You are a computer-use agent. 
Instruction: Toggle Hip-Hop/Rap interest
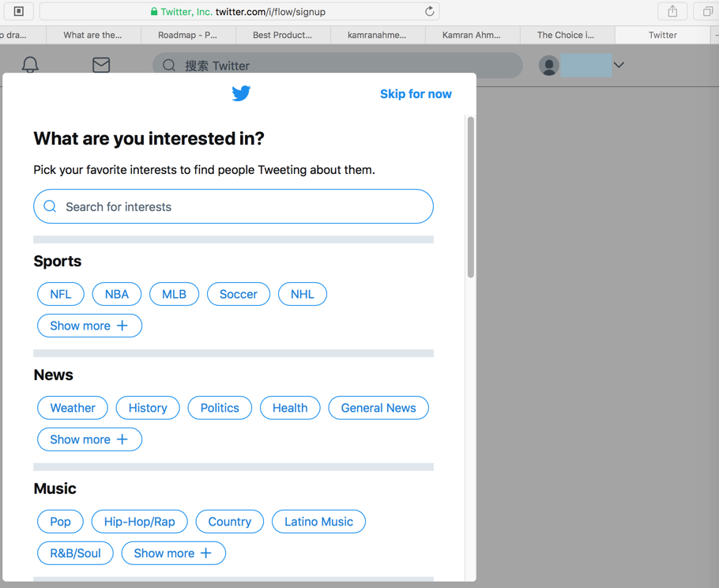pos(139,522)
